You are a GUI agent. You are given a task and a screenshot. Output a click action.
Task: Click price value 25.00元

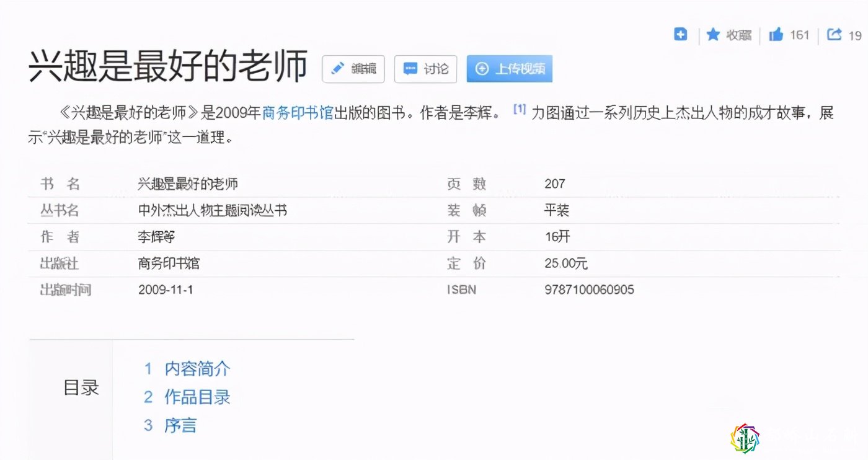(566, 264)
